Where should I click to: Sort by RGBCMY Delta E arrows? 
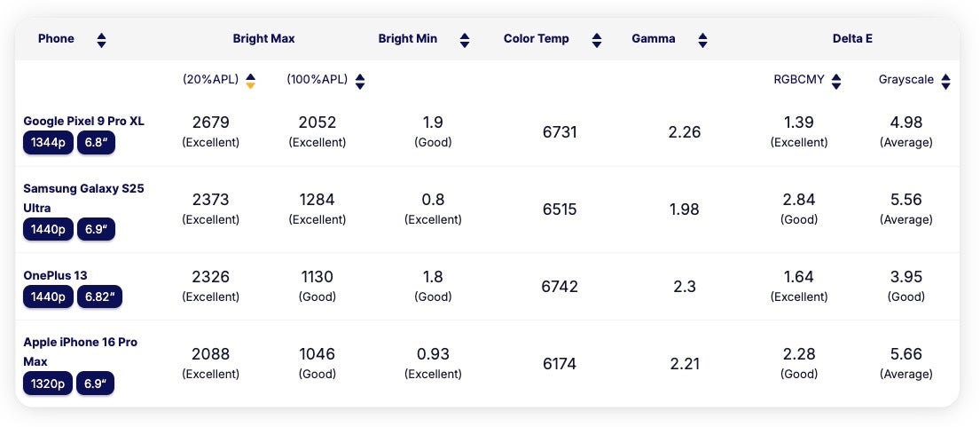tap(836, 82)
